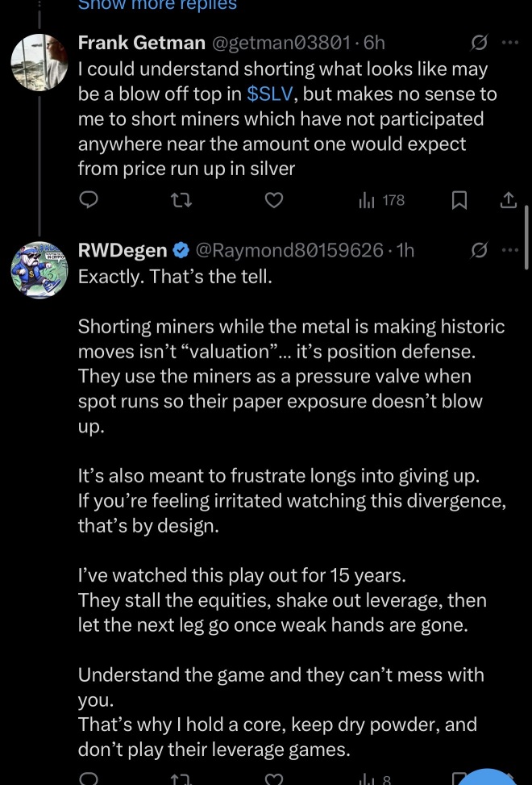Open RWDegen's bulldog avatar

(39, 269)
